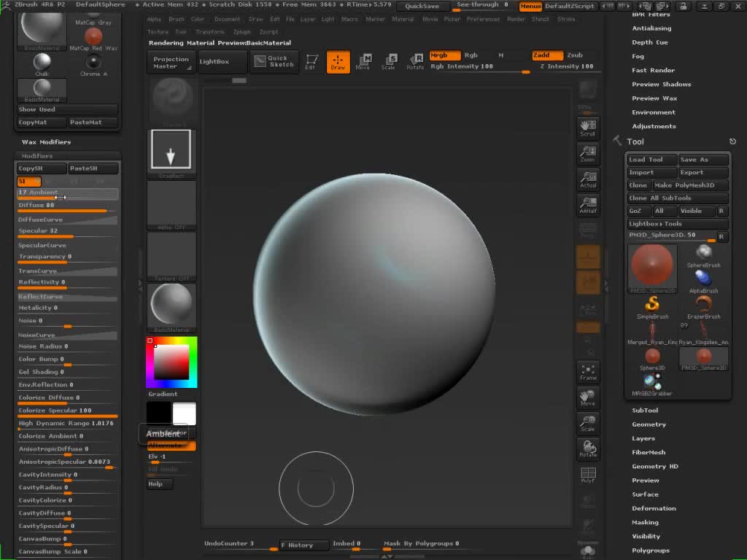Click the Diffuse 80 slider
This screenshot has height=560, width=747.
pyautogui.click(x=67, y=206)
